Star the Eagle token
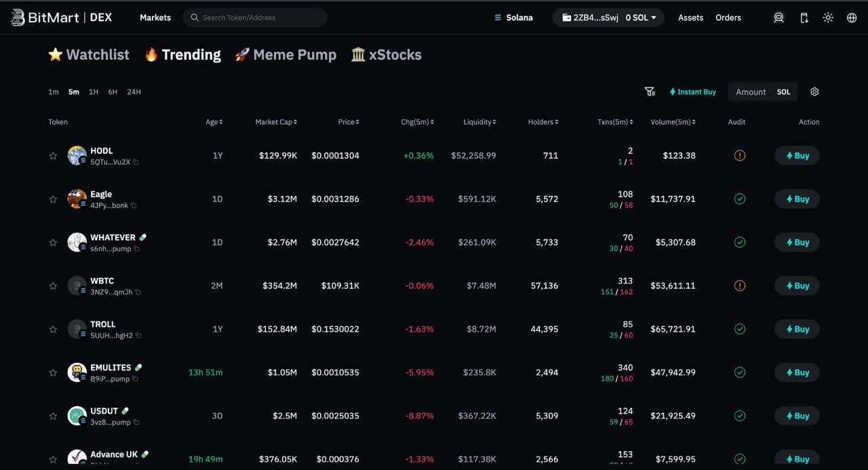This screenshot has height=470, width=868. tap(53, 199)
